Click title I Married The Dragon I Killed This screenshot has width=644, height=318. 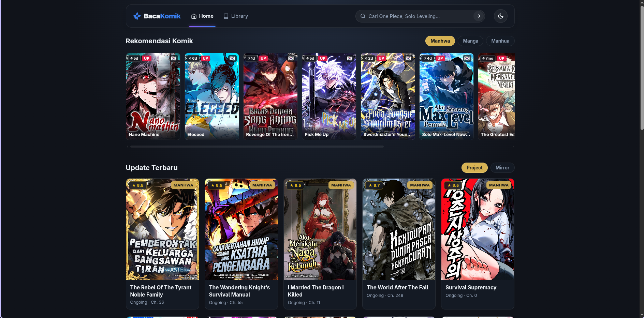(x=316, y=291)
